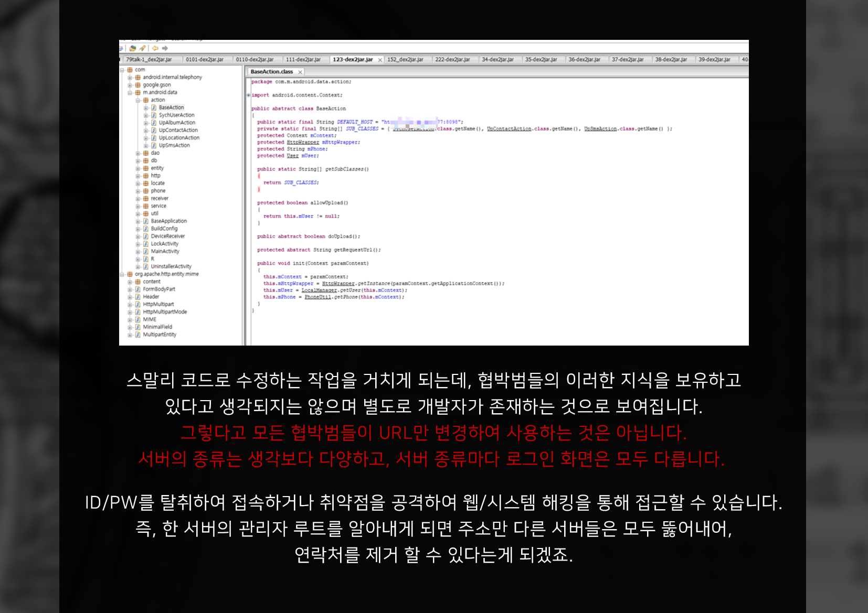This screenshot has height=613, width=868.
Task: Click the BaseAction class file icon
Action: 154,107
